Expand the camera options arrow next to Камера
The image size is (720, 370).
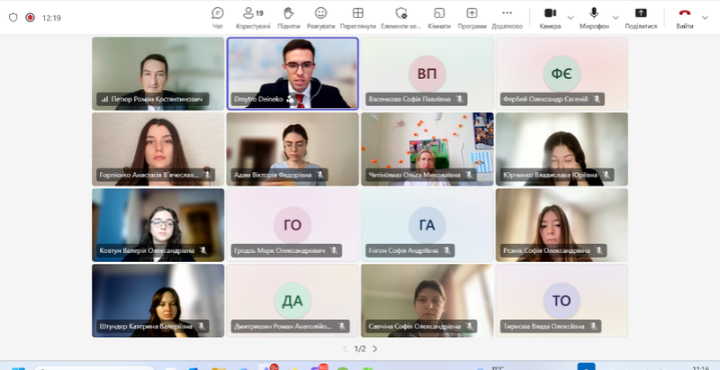(571, 18)
